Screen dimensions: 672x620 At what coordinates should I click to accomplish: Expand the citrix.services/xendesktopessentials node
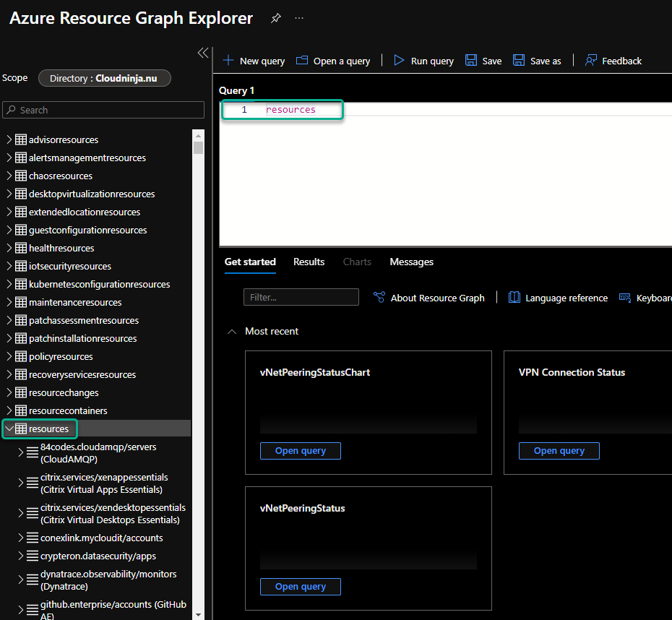20,513
